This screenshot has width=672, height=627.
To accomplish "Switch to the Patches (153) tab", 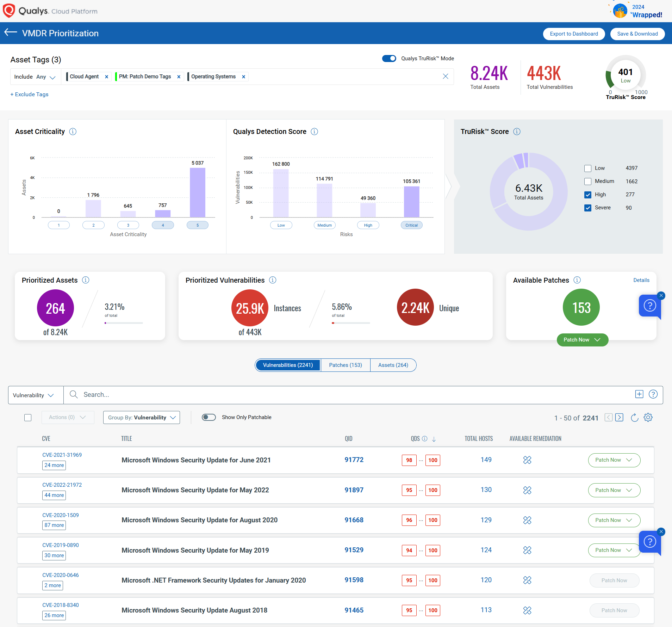I will 345,365.
